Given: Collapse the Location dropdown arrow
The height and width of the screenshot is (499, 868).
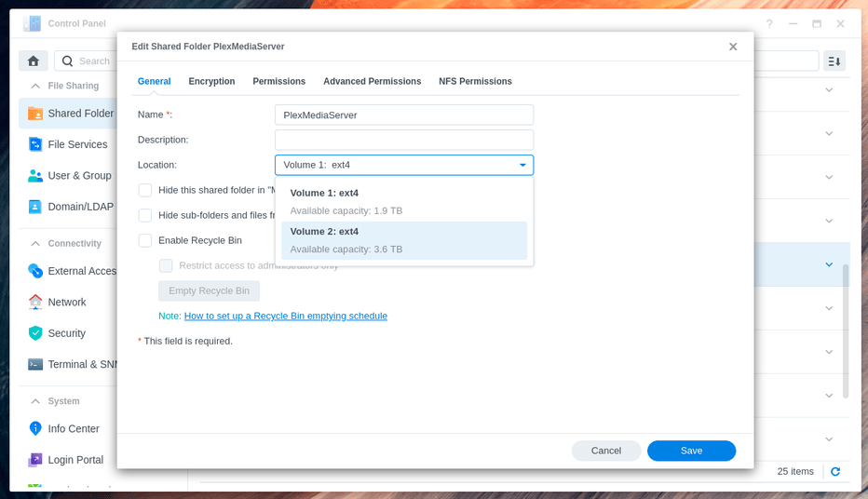Looking at the screenshot, I should pos(522,165).
